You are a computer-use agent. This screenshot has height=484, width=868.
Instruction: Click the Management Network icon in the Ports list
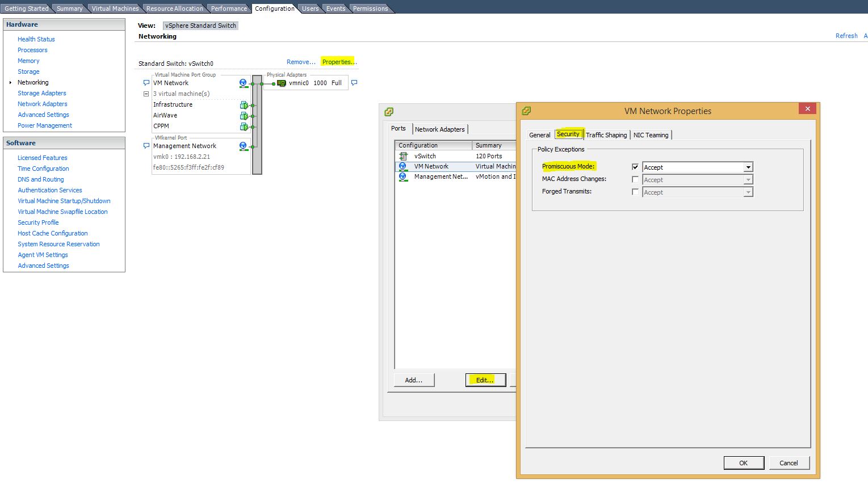click(x=403, y=176)
